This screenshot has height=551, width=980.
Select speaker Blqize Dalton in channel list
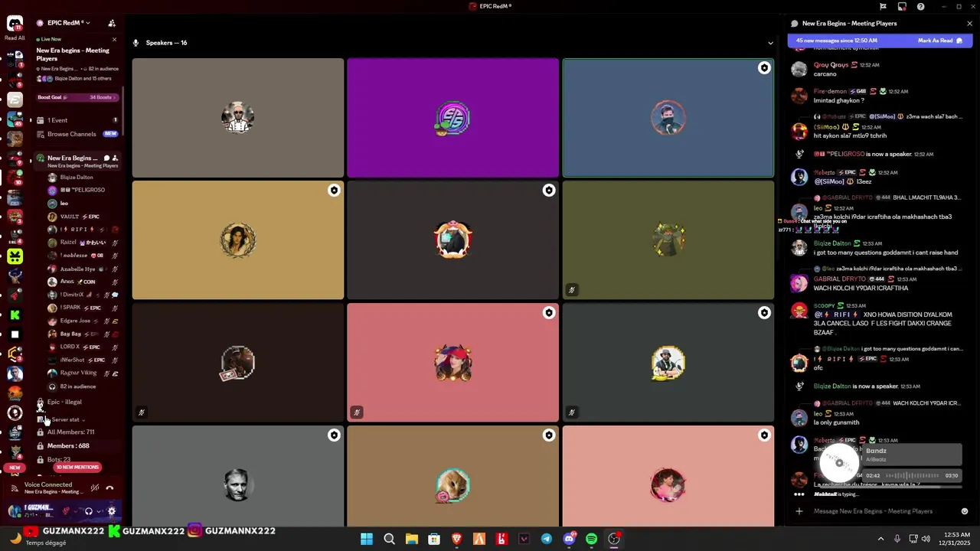tap(77, 177)
